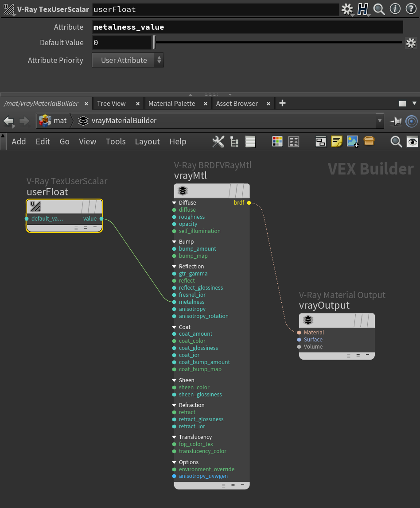Collapse the Refraction input group

[175, 405]
